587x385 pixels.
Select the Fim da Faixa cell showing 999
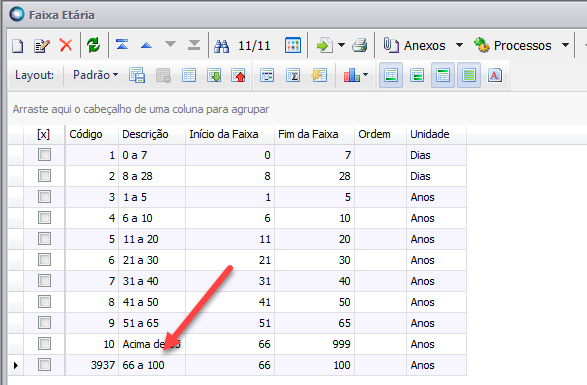coord(314,344)
